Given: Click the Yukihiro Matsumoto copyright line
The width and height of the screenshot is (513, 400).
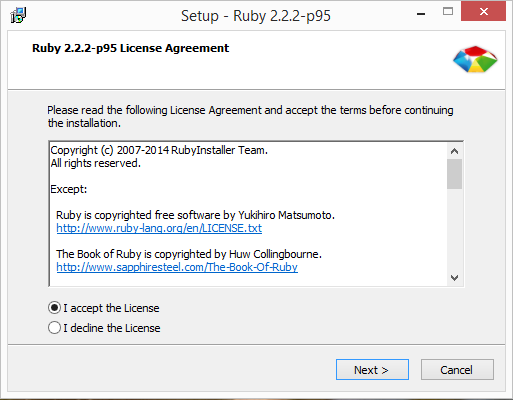Looking at the screenshot, I should point(195,215).
